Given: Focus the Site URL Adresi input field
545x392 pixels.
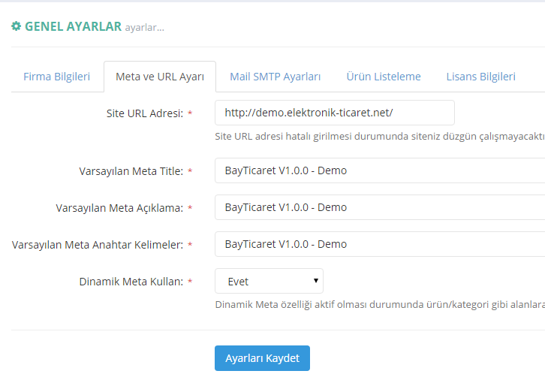Looking at the screenshot, I should click(334, 113).
